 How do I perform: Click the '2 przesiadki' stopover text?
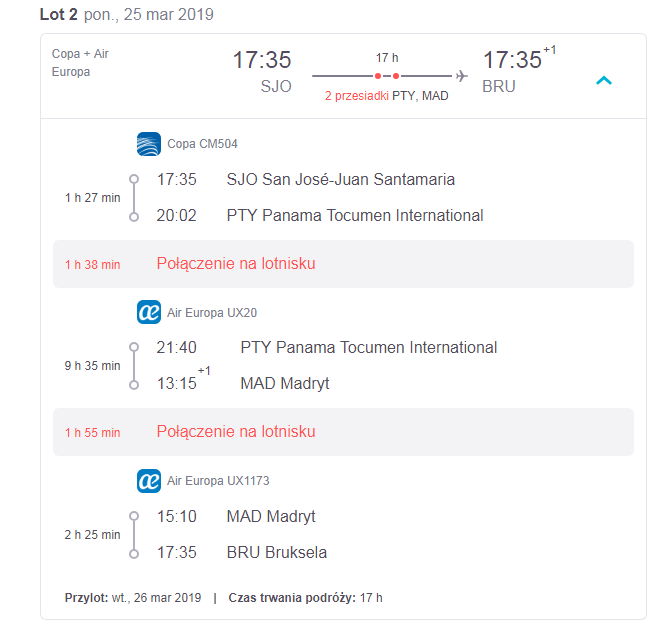point(357,96)
